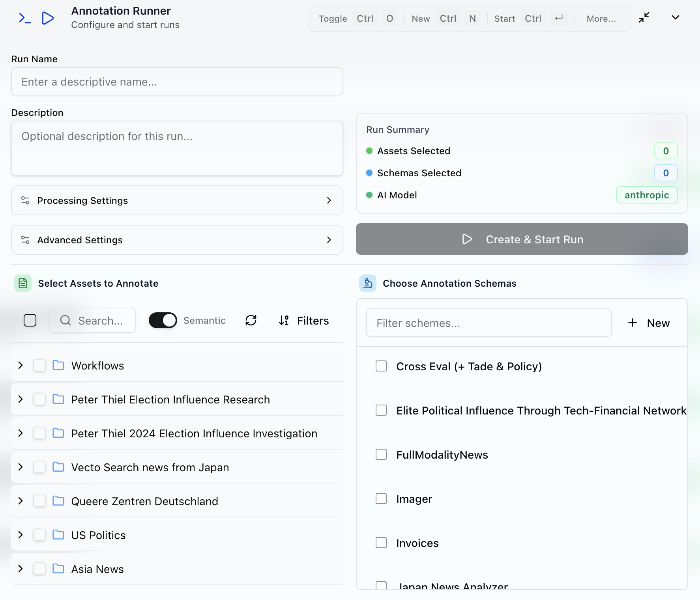The image size is (700, 601).
Task: Expand Vecto Search news from Japan folder
Action: click(21, 467)
